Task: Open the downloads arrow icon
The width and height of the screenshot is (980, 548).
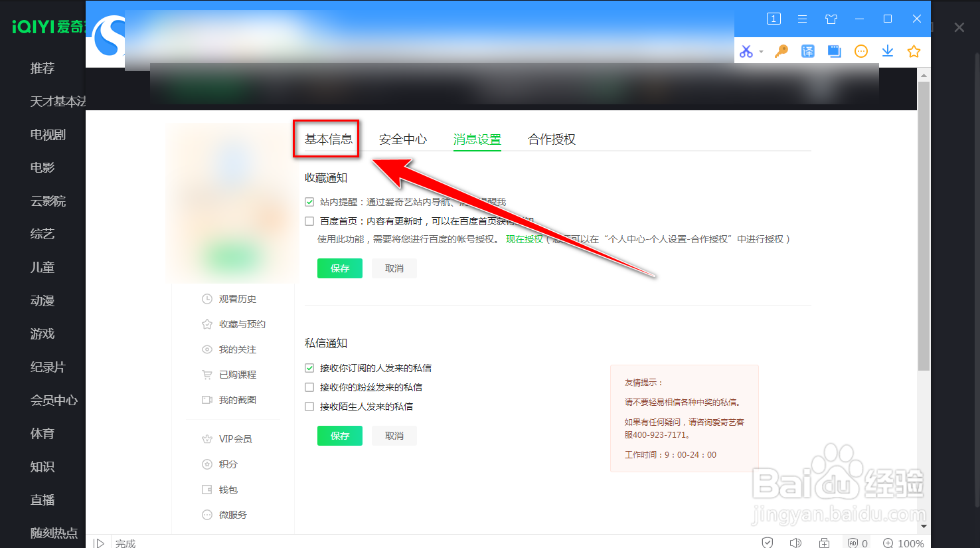Action: pyautogui.click(x=888, y=51)
